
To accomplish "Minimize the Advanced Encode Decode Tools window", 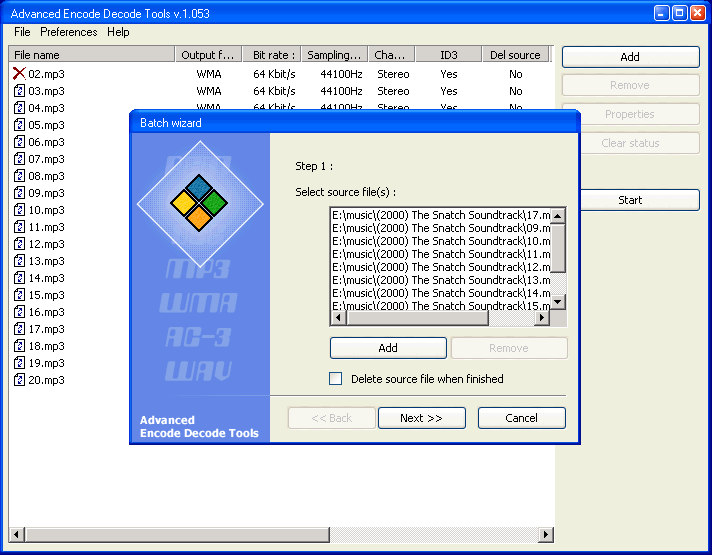I will point(662,13).
